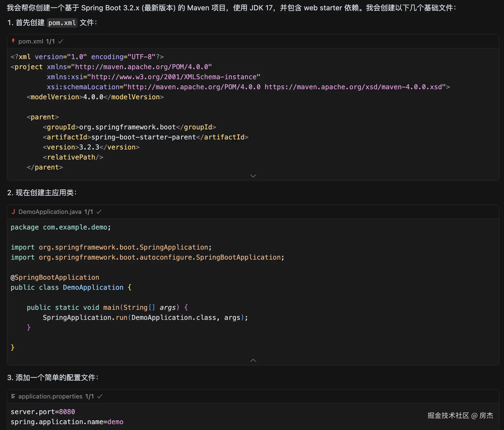
Task: Click the closing parent tag line
Action: click(x=45, y=167)
